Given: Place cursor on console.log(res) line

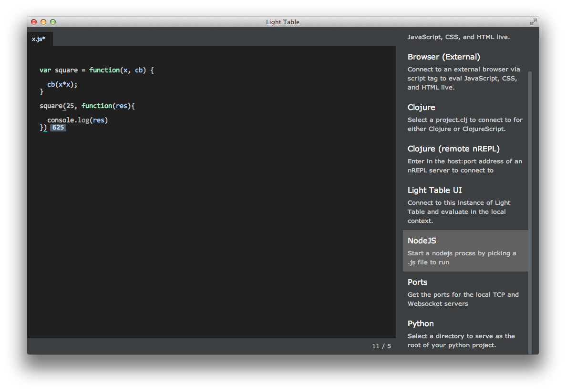Looking at the screenshot, I should (x=78, y=120).
